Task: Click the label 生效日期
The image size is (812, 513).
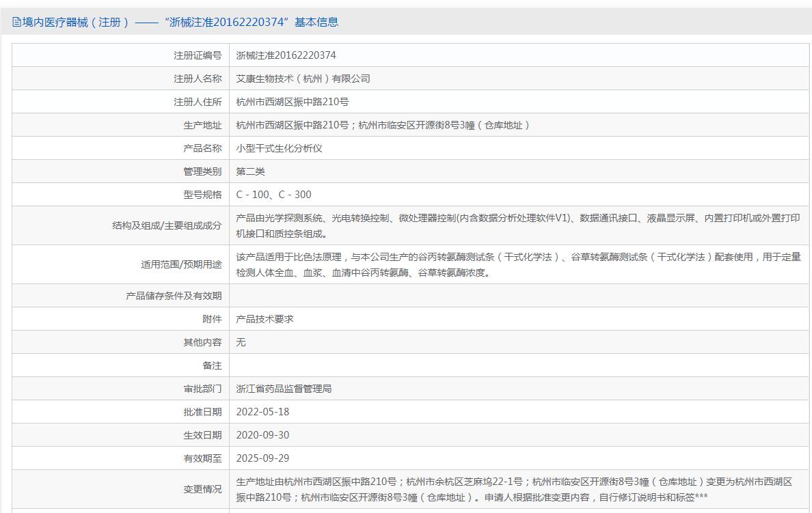Action: point(202,435)
